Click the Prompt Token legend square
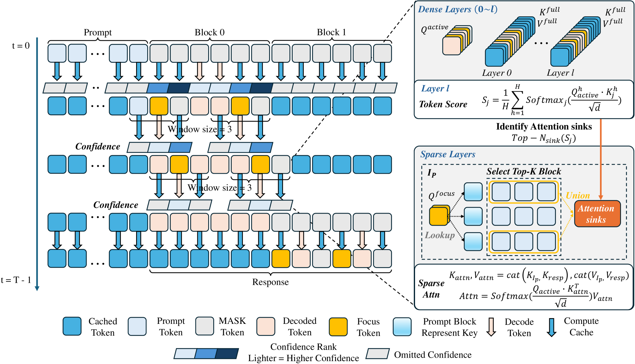Image resolution: width=635 pixels, height=364 pixels. coord(137,326)
